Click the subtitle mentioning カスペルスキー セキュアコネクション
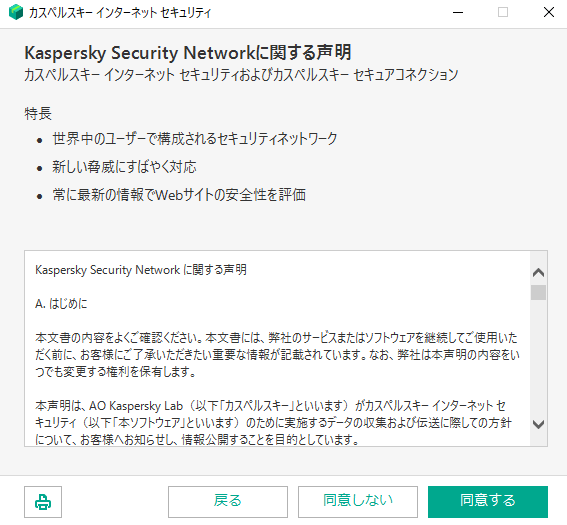The image size is (567, 525). click(241, 75)
